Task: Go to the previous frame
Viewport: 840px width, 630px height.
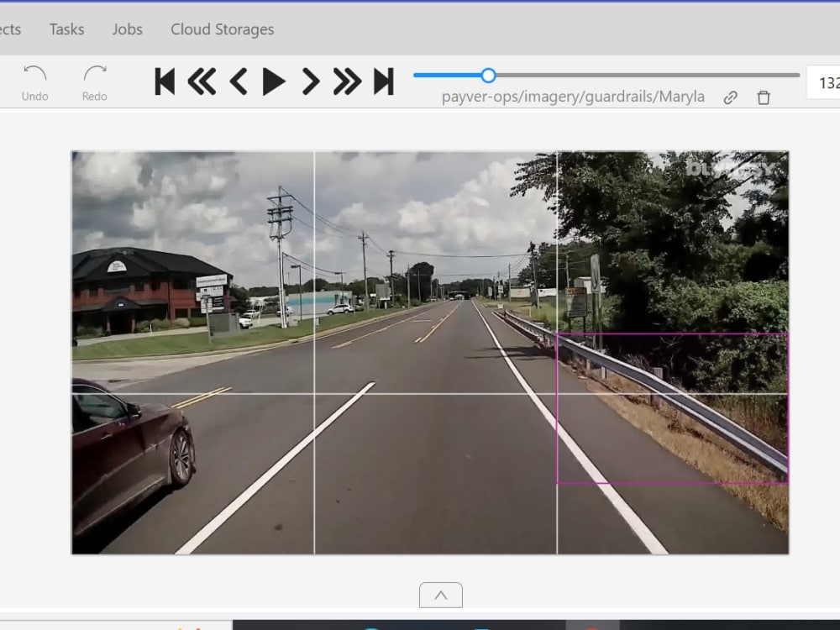Action: point(239,81)
